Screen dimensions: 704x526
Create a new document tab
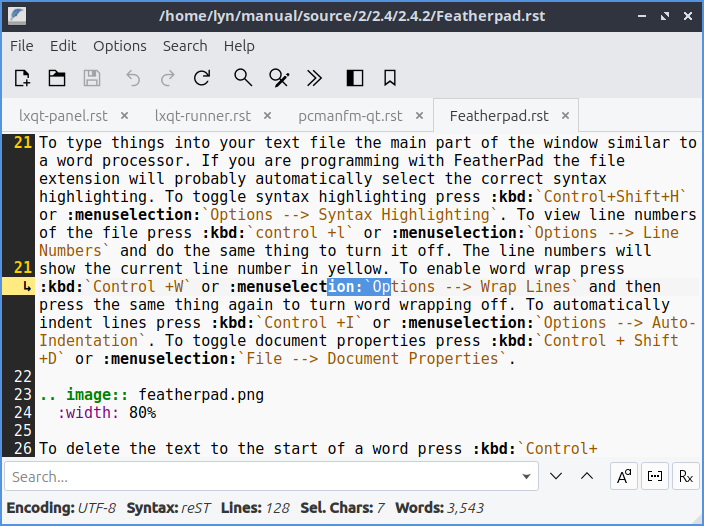22,78
